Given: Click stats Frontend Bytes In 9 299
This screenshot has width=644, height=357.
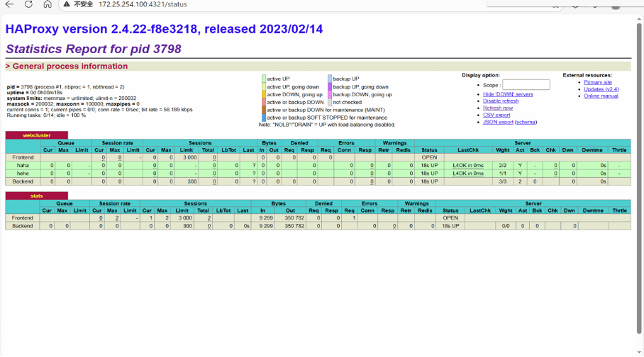Looking at the screenshot, I should 266,218.
